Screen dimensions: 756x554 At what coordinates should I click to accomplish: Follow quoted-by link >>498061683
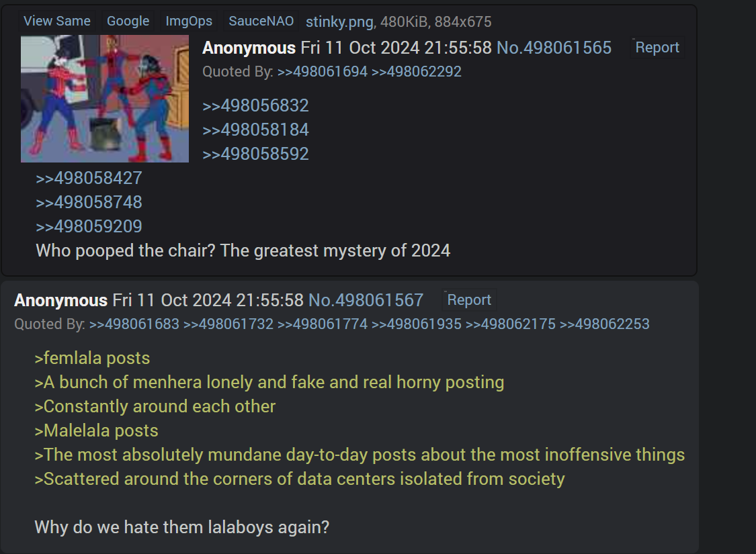tap(134, 324)
